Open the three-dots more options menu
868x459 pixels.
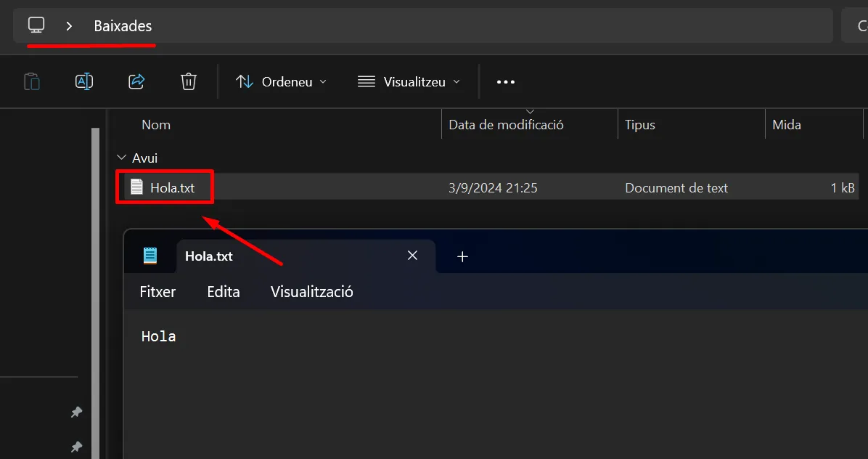[x=505, y=82]
